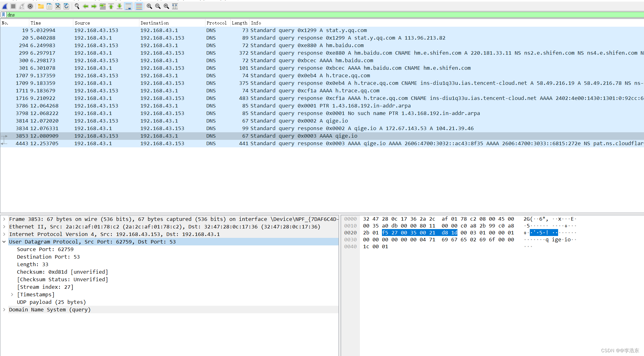This screenshot has height=356, width=644.
Task: Select Length: 33 field
Action: click(33, 265)
